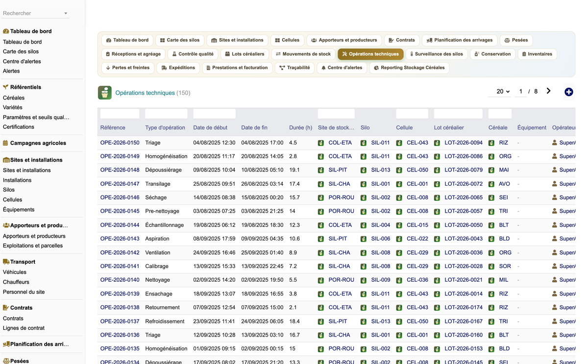Open Exploitations et parcelles sidebar link
This screenshot has height=364, width=588.
click(33, 245)
